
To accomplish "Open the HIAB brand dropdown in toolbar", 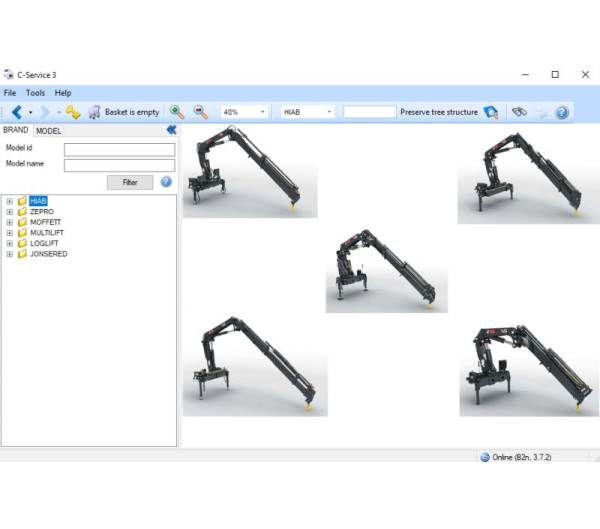I will pyautogui.click(x=329, y=112).
